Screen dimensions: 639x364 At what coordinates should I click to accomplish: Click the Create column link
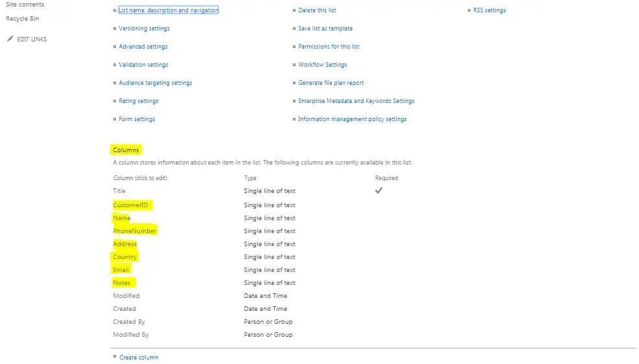(x=139, y=358)
